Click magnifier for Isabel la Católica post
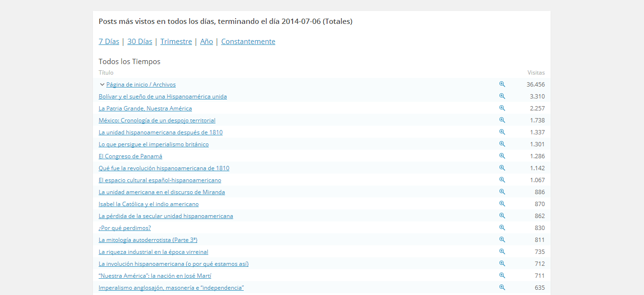 pyautogui.click(x=502, y=204)
